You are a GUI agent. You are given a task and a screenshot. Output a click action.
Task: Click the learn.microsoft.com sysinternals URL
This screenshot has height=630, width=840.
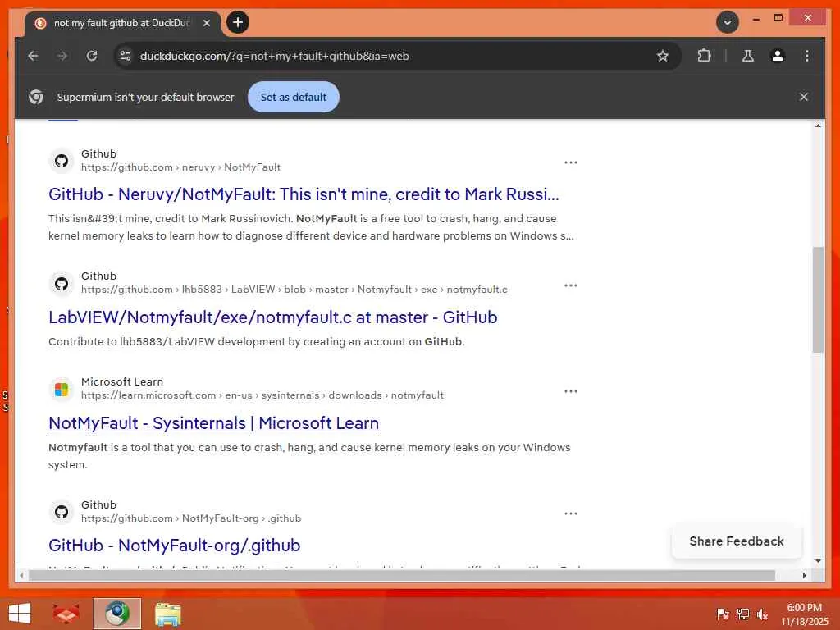(262, 395)
